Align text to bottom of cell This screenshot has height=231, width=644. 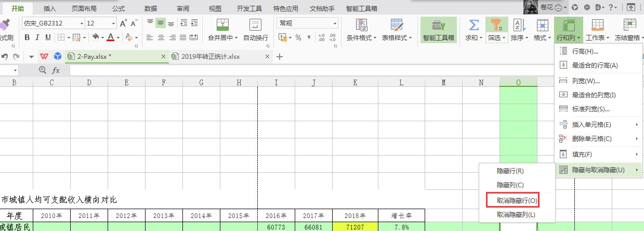171,23
